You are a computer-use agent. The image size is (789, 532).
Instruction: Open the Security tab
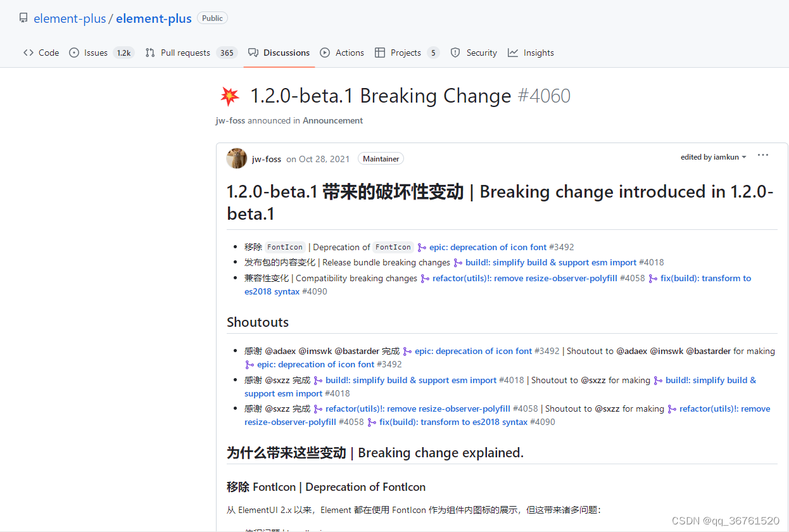474,53
